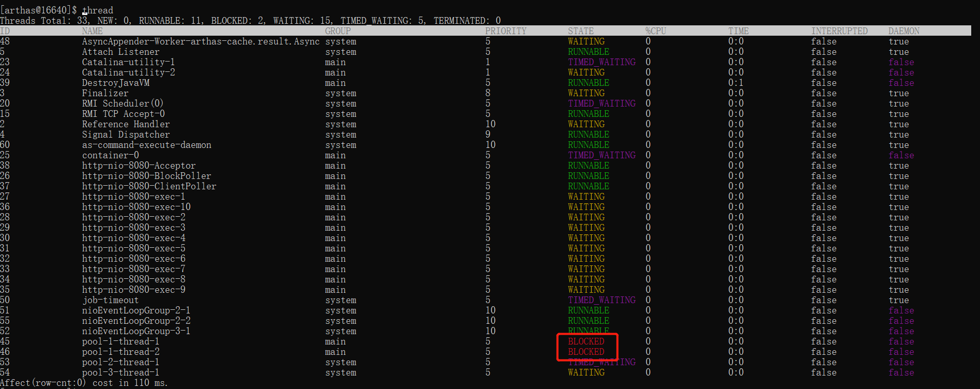Select the http-nio-8080-exec-7 thread name
980x389 pixels.
tap(134, 269)
